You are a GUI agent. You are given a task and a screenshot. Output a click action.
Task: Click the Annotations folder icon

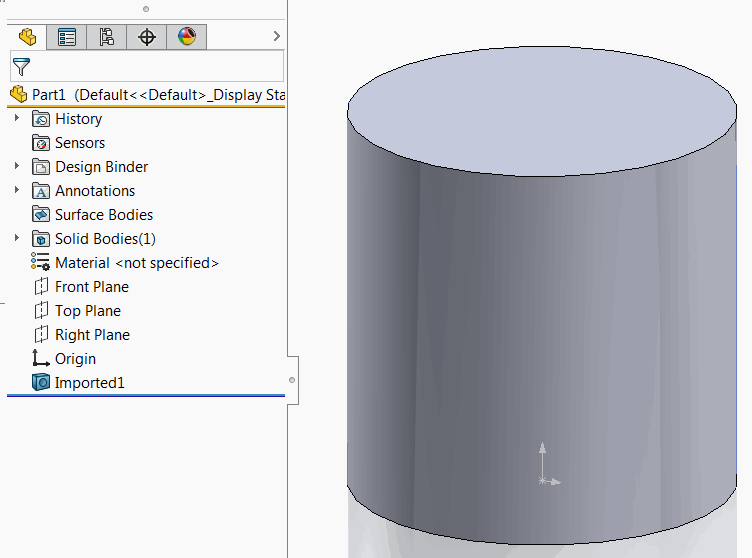coord(41,190)
